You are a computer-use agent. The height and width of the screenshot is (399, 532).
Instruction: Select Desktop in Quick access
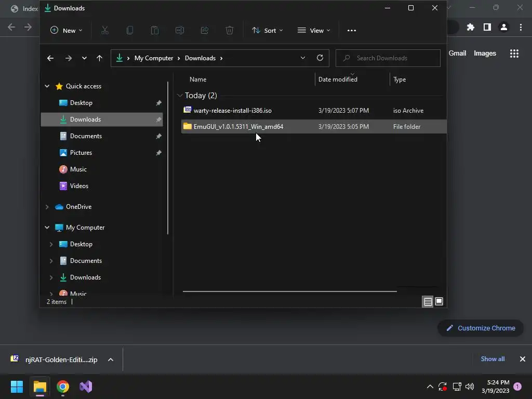click(102, 103)
